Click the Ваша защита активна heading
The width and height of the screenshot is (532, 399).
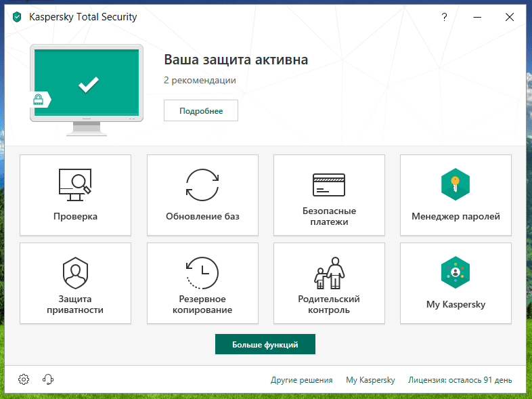(236, 60)
